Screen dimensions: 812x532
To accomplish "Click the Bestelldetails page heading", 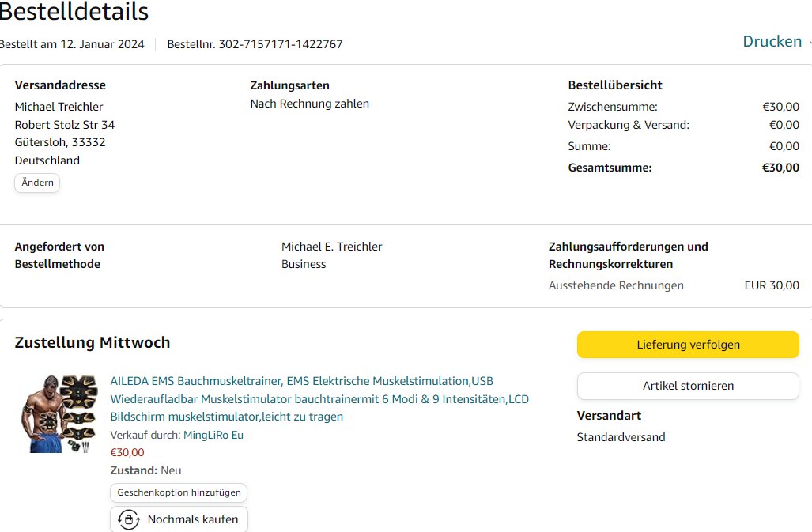I will pyautogui.click(x=74, y=12).
